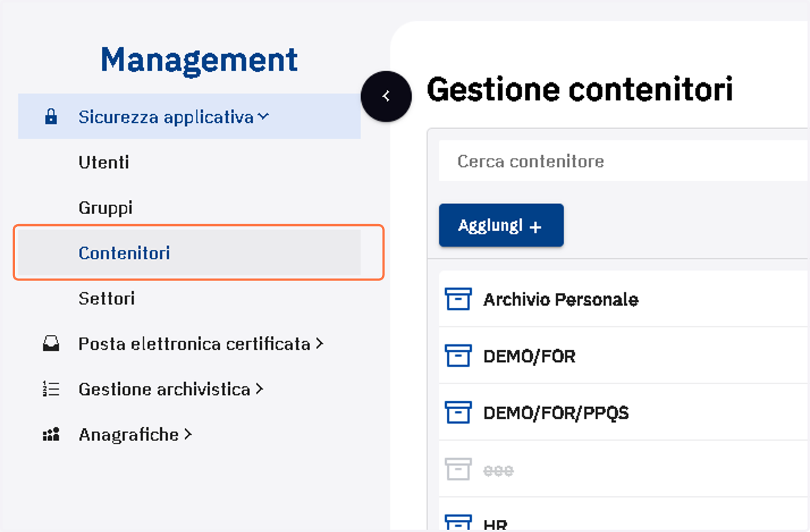Screen dimensions: 810x532
Task: Click the archive box icon for Archivio Personale
Action: pyautogui.click(x=458, y=299)
